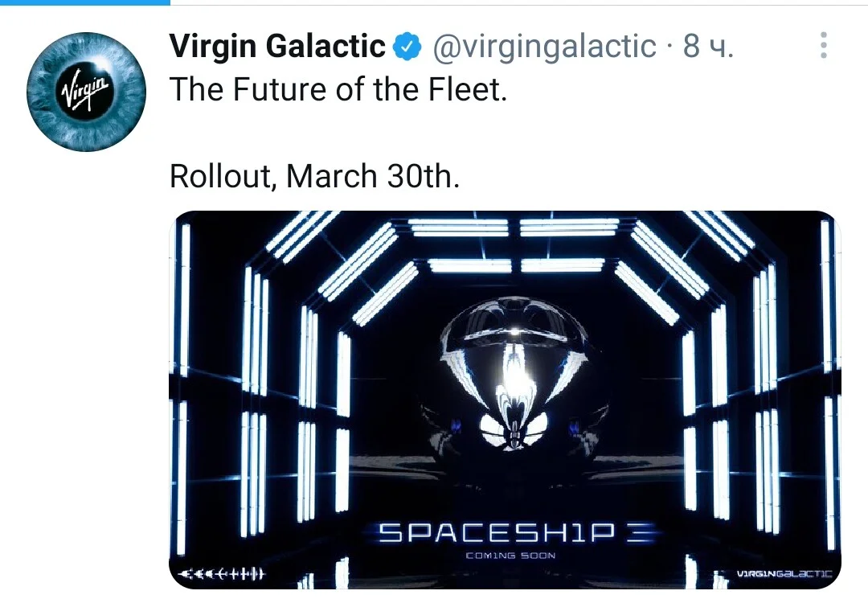Click the arrow sequence graphic in the image
The width and height of the screenshot is (868, 599).
coord(223,573)
